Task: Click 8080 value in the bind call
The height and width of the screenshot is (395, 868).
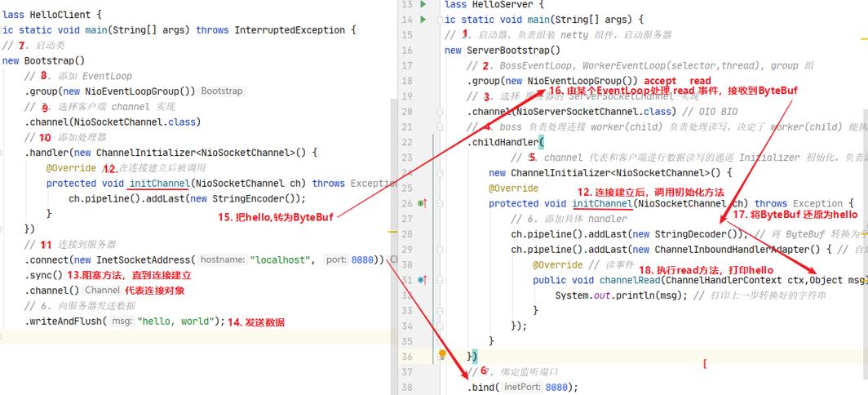Action: (x=556, y=387)
